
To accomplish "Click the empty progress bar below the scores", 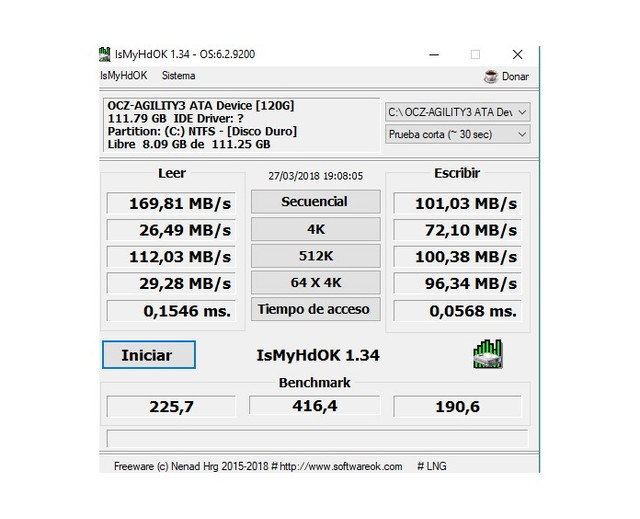I will click(x=317, y=439).
